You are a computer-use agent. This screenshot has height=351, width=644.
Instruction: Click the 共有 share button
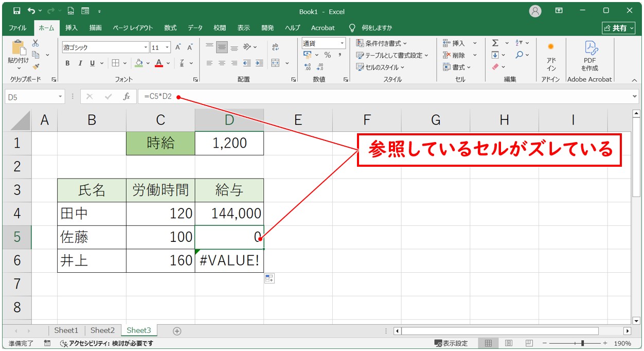point(618,28)
